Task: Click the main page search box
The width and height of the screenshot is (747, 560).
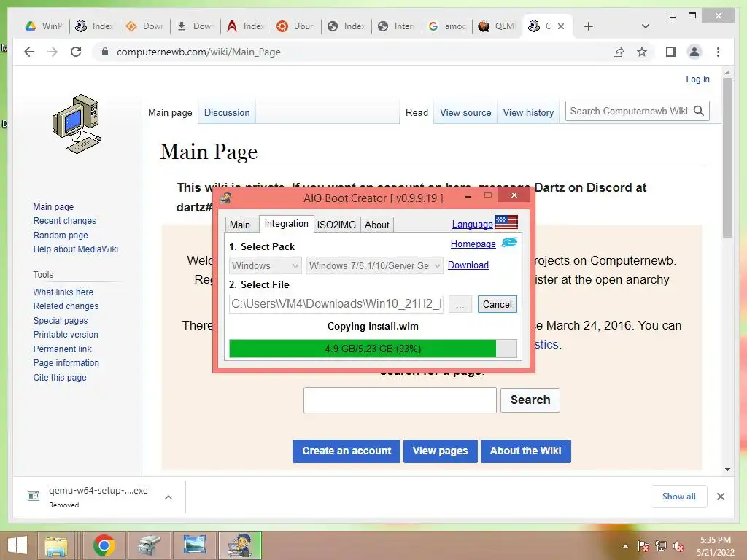Action: pos(400,400)
